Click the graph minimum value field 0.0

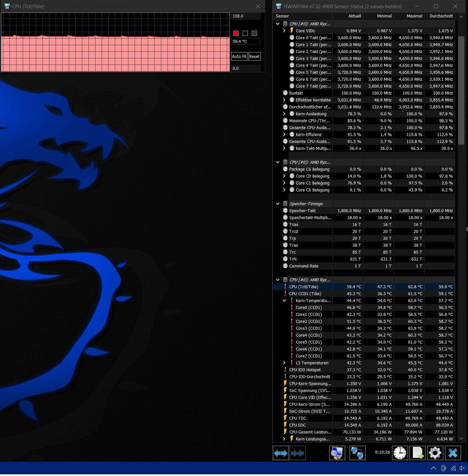[x=246, y=68]
